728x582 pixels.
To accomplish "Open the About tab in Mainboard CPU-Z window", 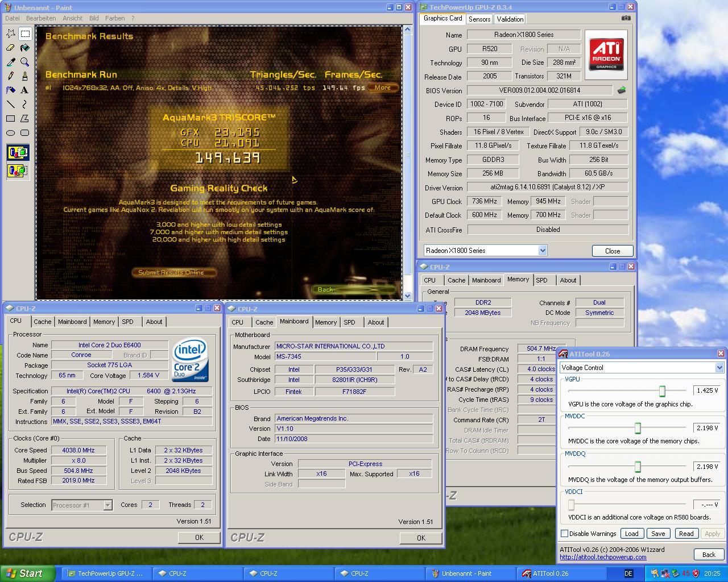I will (x=375, y=322).
